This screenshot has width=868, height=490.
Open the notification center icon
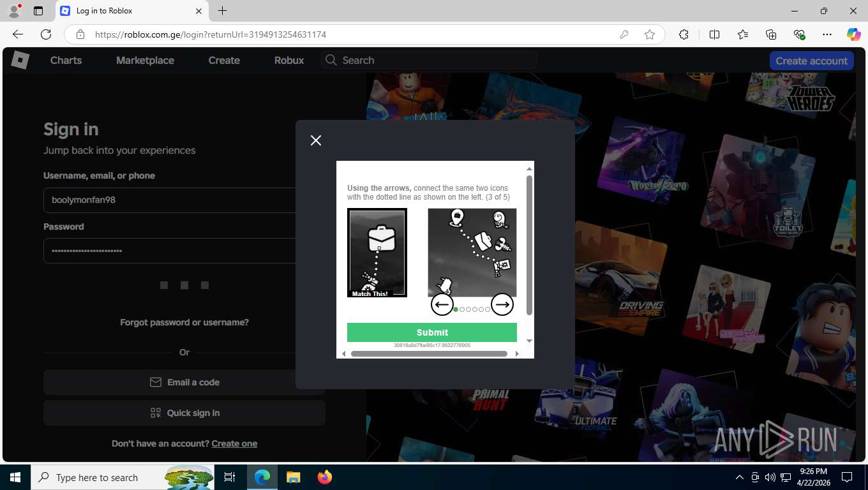click(x=847, y=477)
